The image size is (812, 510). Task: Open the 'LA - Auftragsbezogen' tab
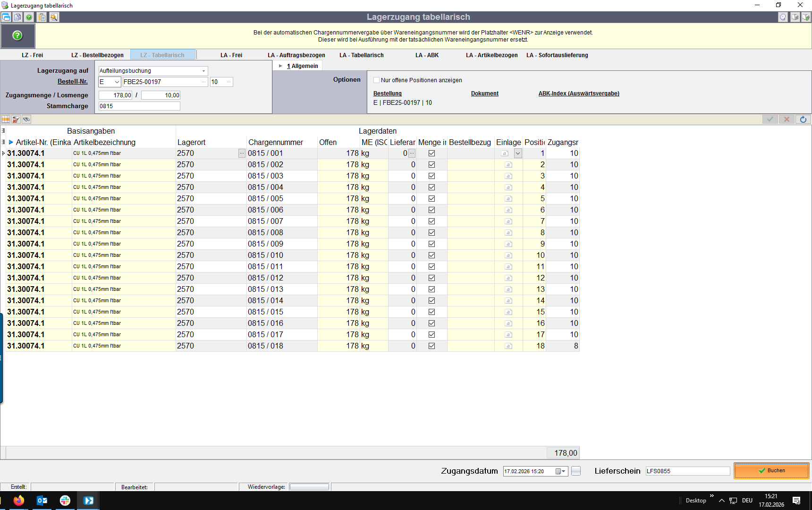(x=296, y=55)
